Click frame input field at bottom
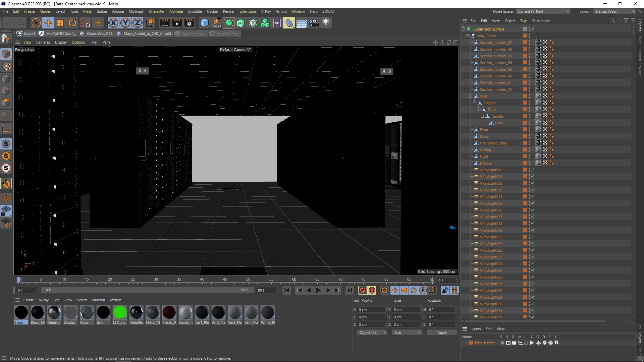This screenshot has width=644, height=362. click(25, 290)
